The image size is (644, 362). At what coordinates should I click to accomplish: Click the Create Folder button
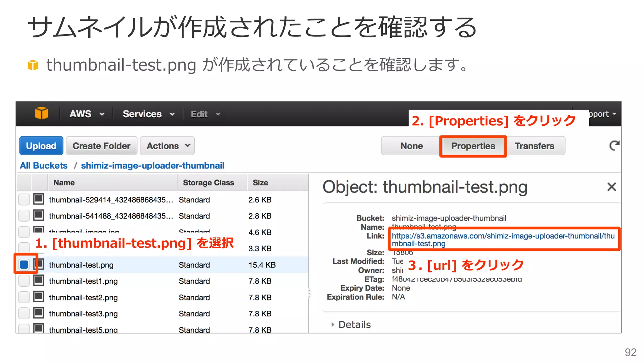coord(102,145)
